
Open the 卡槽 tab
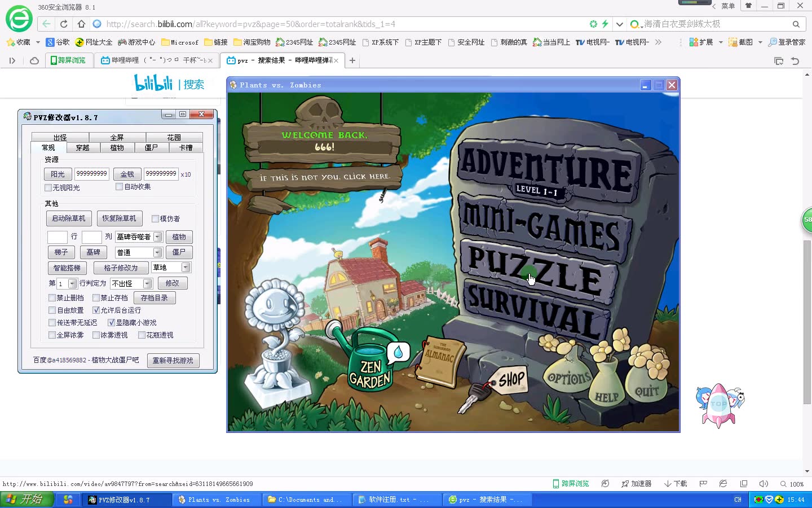186,147
